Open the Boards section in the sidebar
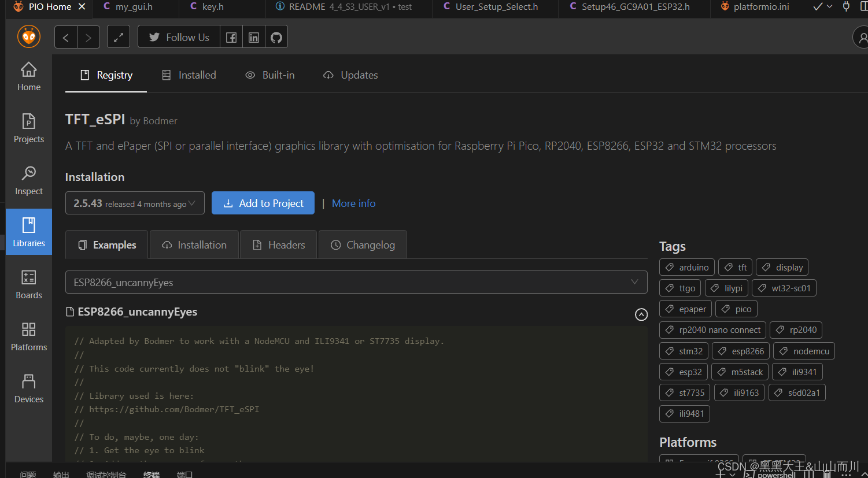The image size is (868, 478). coord(28,284)
